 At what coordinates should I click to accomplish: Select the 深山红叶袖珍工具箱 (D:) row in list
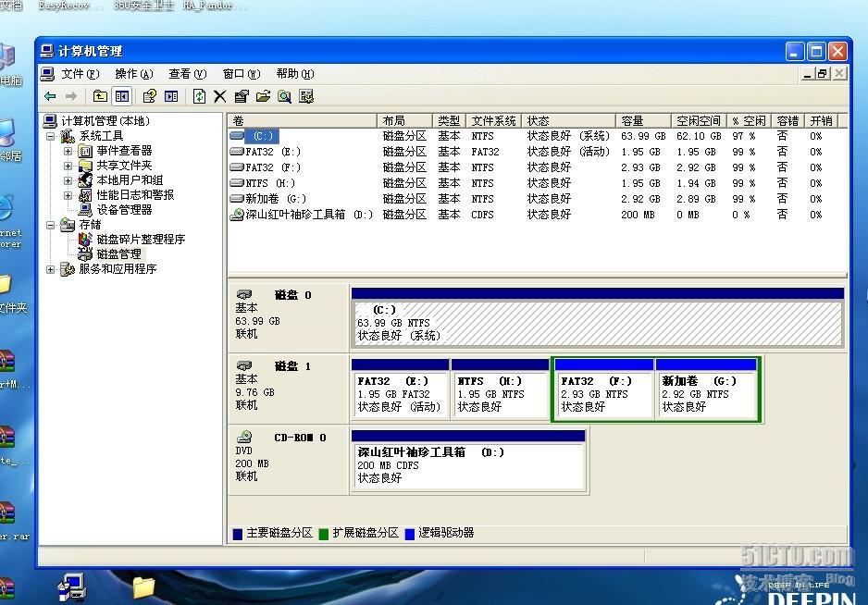(537, 215)
